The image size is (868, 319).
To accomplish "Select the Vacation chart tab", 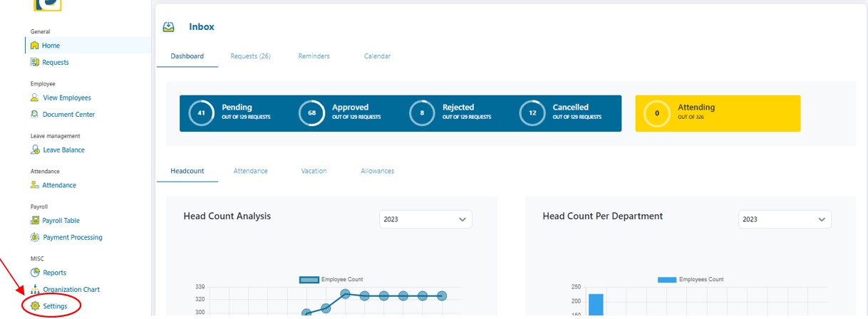I will 314,171.
